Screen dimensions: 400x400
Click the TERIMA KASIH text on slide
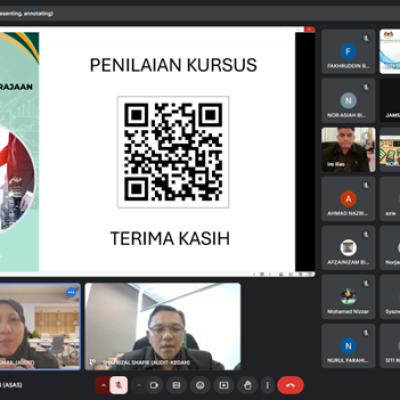click(x=170, y=239)
